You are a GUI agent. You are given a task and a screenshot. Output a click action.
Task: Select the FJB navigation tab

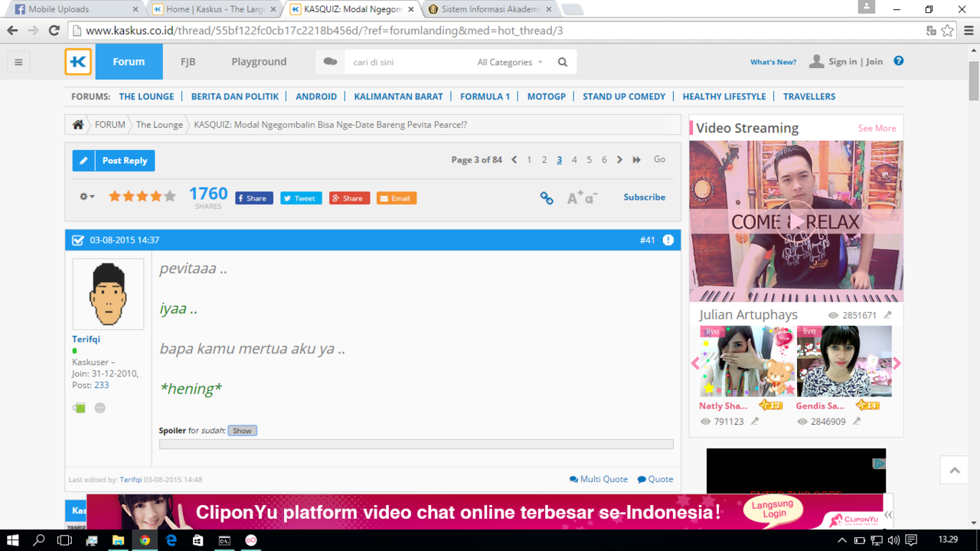click(x=188, y=62)
